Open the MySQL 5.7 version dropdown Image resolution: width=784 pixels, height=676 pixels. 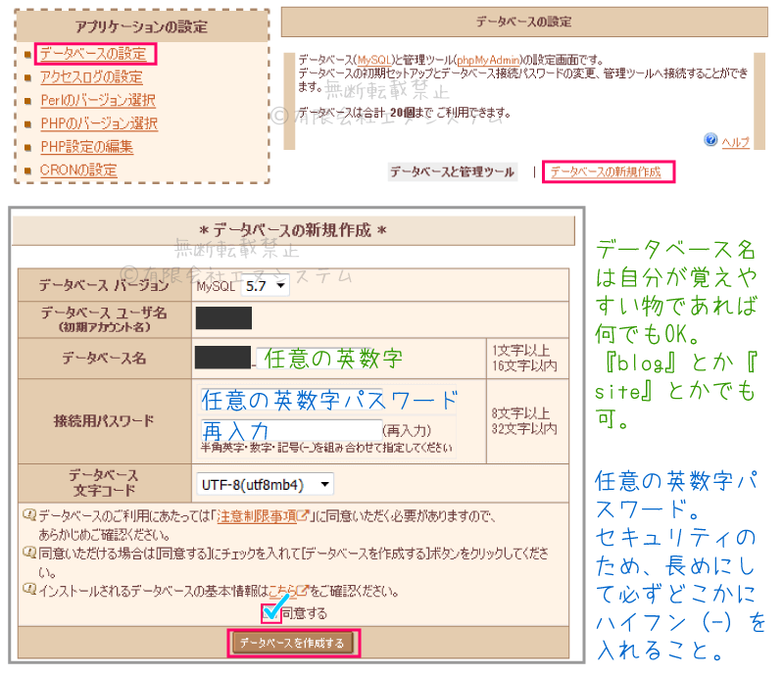pos(265,286)
